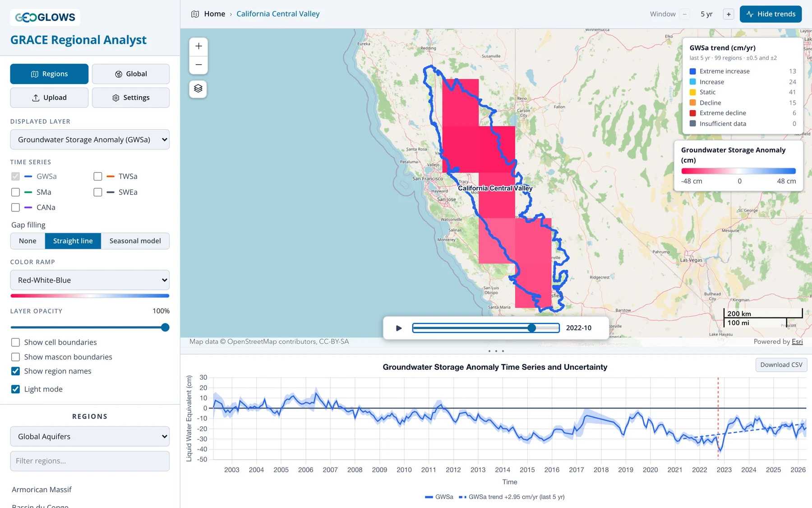Decrease the trend window with minus
This screenshot has height=508, width=812.
tap(685, 14)
